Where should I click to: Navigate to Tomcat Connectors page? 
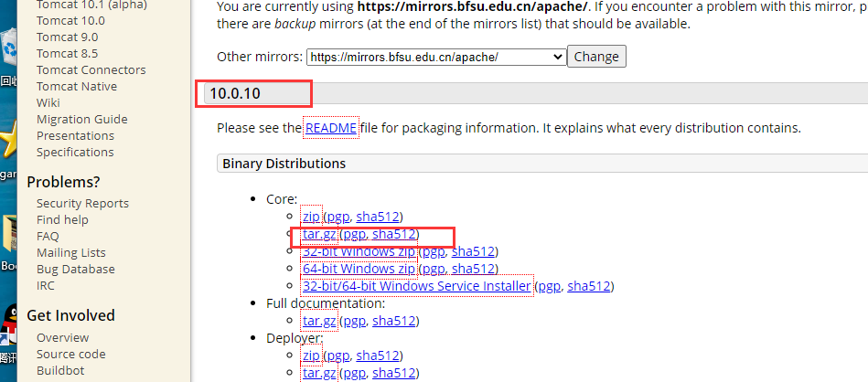(x=91, y=69)
